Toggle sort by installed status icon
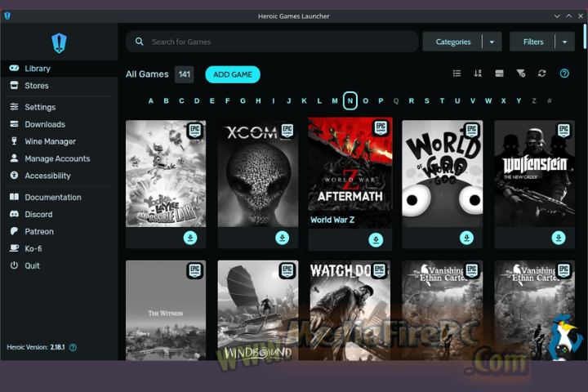Viewport: 588px width, 392px height. (500, 73)
